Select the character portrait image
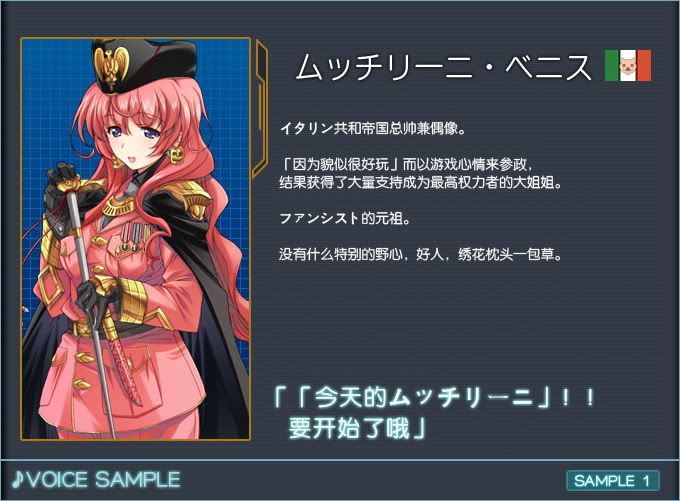Screen dimensions: 680x501 click(x=135, y=239)
